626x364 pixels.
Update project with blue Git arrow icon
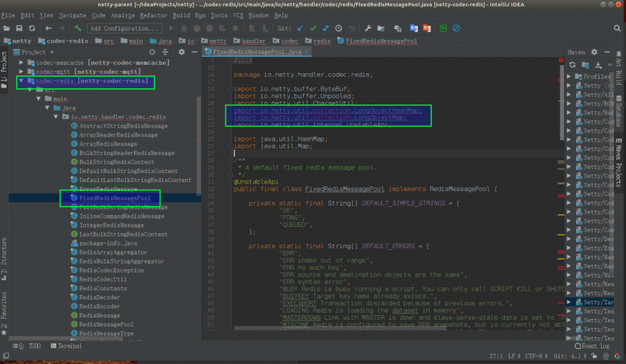pos(300,28)
